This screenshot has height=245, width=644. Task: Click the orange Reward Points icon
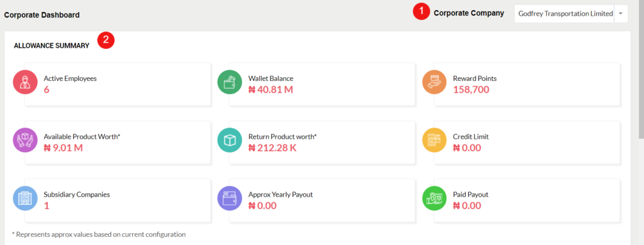[435, 82]
